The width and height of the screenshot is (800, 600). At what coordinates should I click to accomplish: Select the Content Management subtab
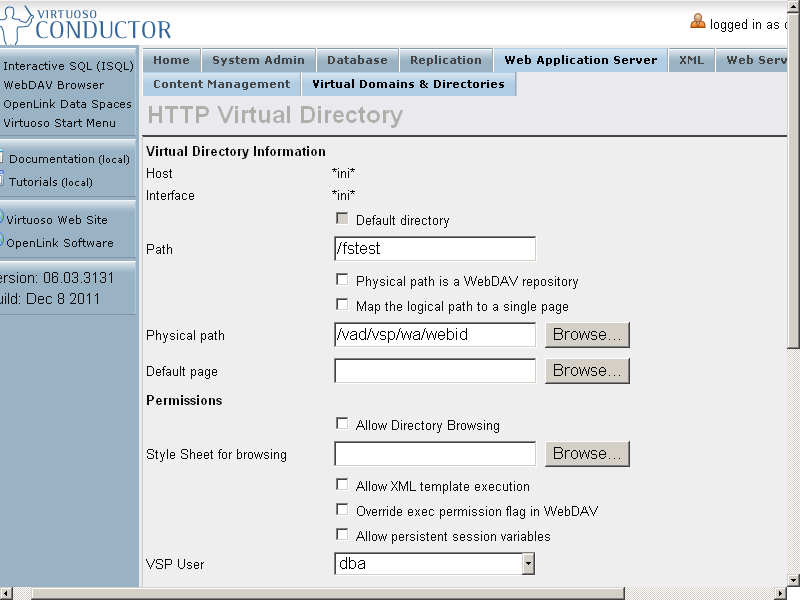[x=221, y=84]
